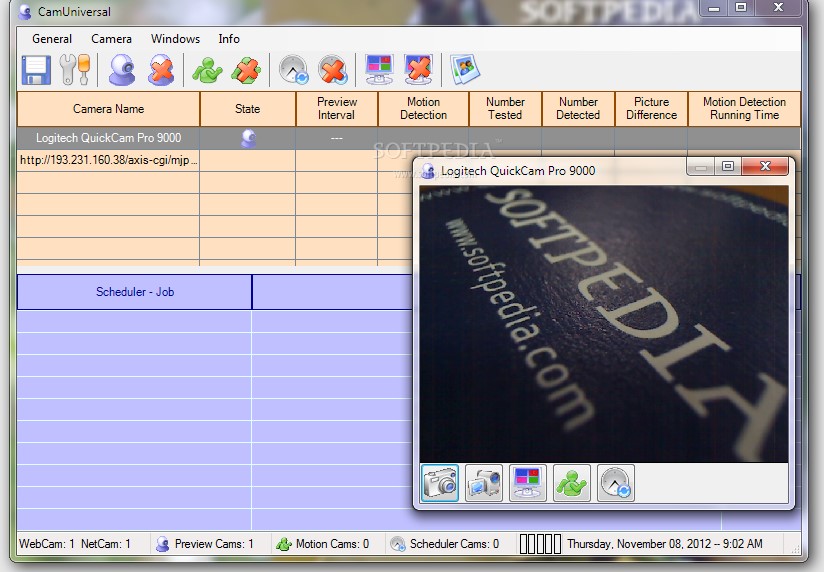Screen dimensions: 824x572
Task: Click the segmented progress indicator in status bar
Action: [x=540, y=544]
